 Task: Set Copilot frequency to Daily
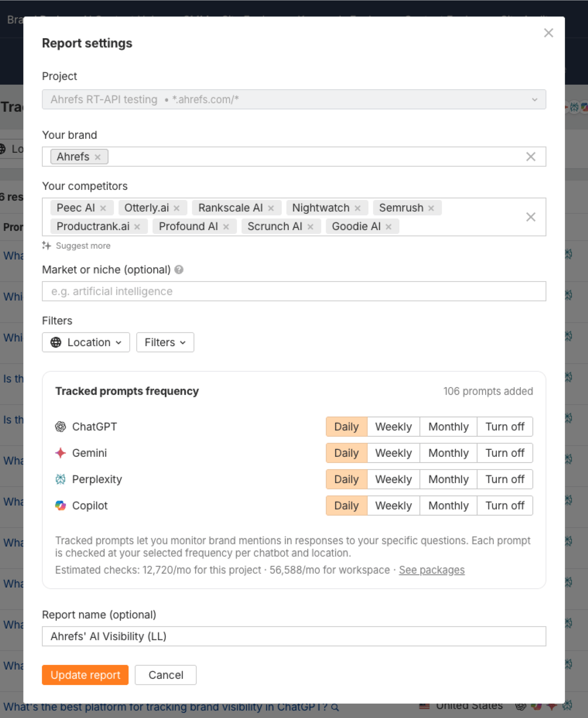pyautogui.click(x=347, y=506)
